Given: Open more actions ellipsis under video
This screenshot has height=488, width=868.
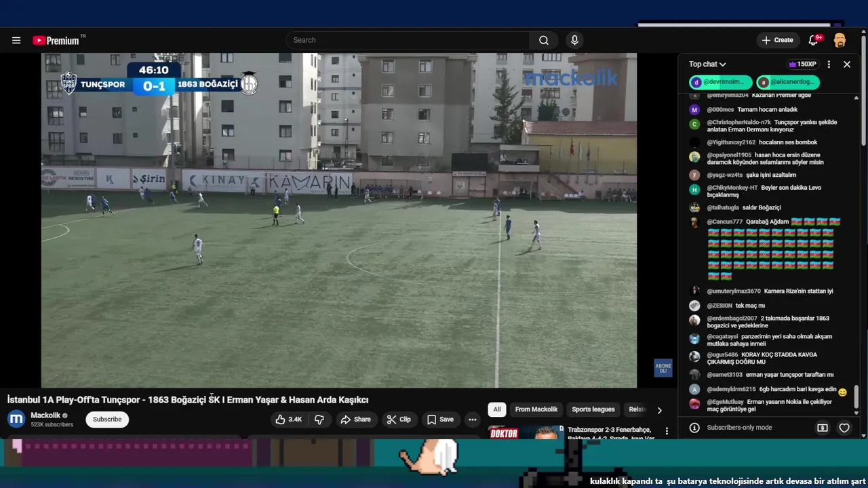Looking at the screenshot, I should pyautogui.click(x=473, y=420).
